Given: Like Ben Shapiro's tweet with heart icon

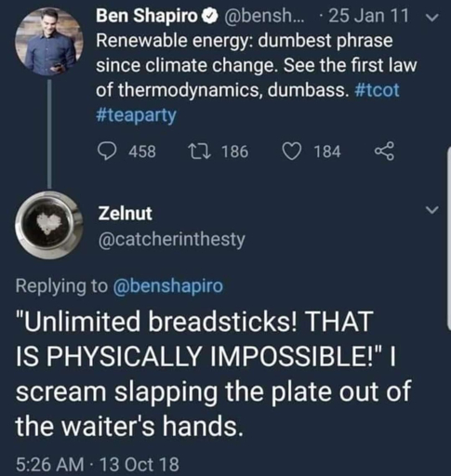Looking at the screenshot, I should click(291, 152).
